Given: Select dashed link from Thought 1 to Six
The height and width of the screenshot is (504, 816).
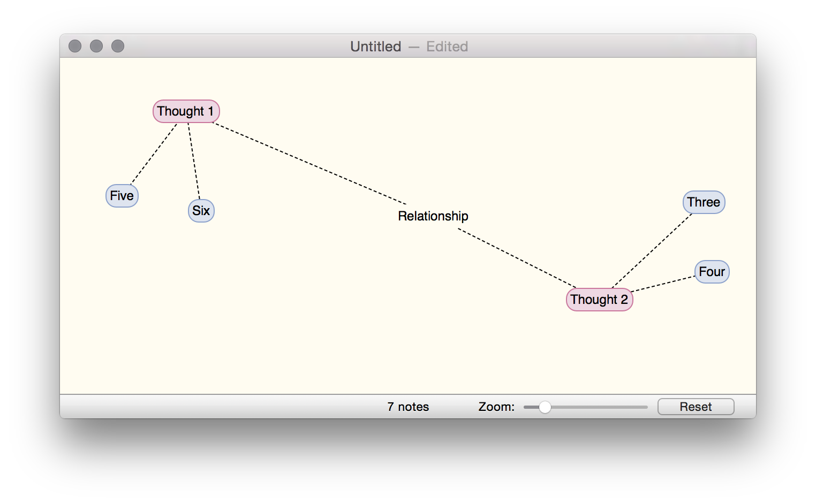Looking at the screenshot, I should pyautogui.click(x=194, y=161).
